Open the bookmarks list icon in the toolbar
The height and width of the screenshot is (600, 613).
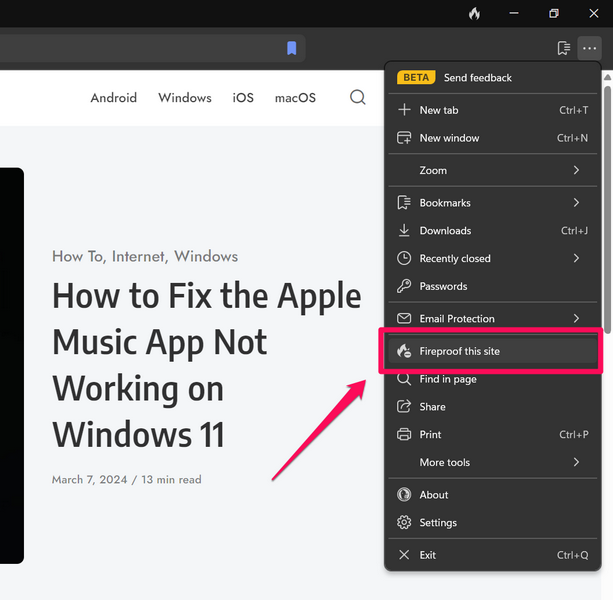563,48
